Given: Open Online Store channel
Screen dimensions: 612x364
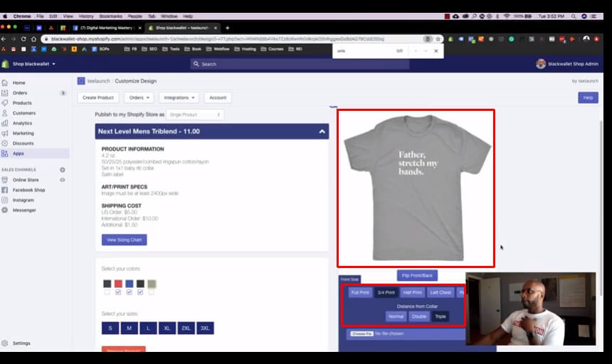Looking at the screenshot, I should tap(26, 180).
